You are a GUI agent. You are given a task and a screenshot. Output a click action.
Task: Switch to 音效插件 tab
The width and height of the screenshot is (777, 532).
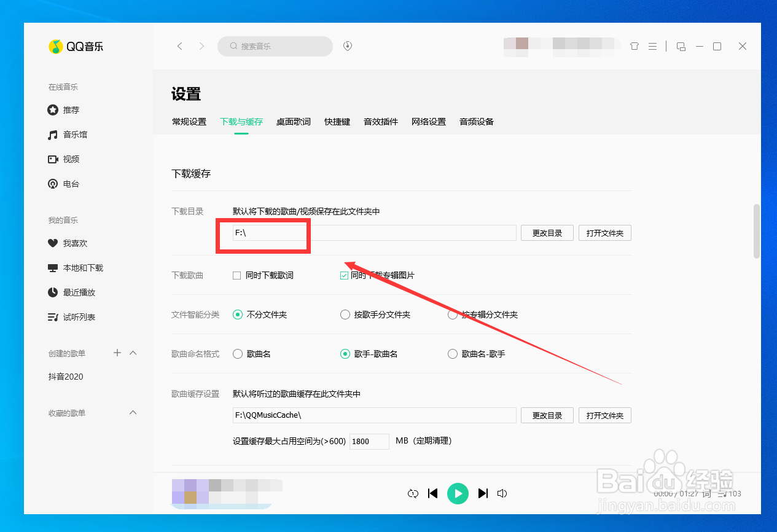click(x=381, y=122)
